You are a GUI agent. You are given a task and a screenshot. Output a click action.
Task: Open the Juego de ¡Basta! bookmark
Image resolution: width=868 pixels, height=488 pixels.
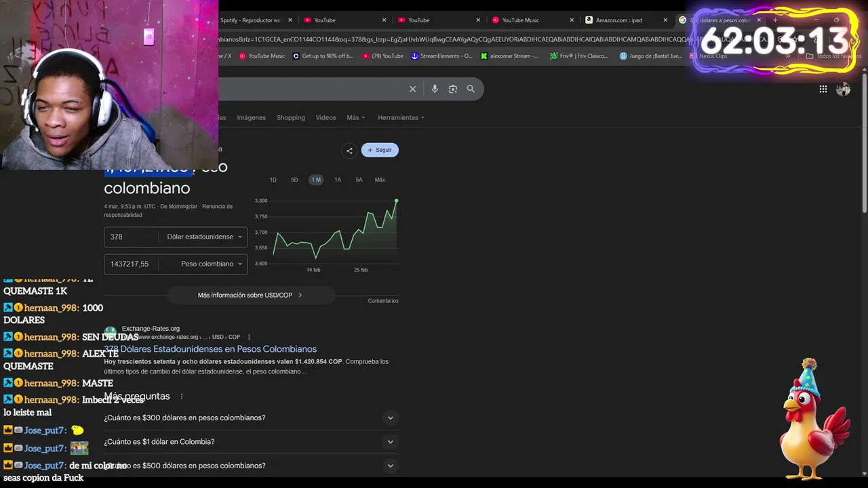651,56
